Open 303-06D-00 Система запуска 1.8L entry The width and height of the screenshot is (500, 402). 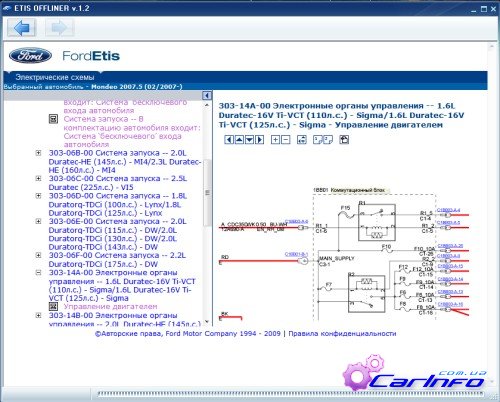coord(118,204)
